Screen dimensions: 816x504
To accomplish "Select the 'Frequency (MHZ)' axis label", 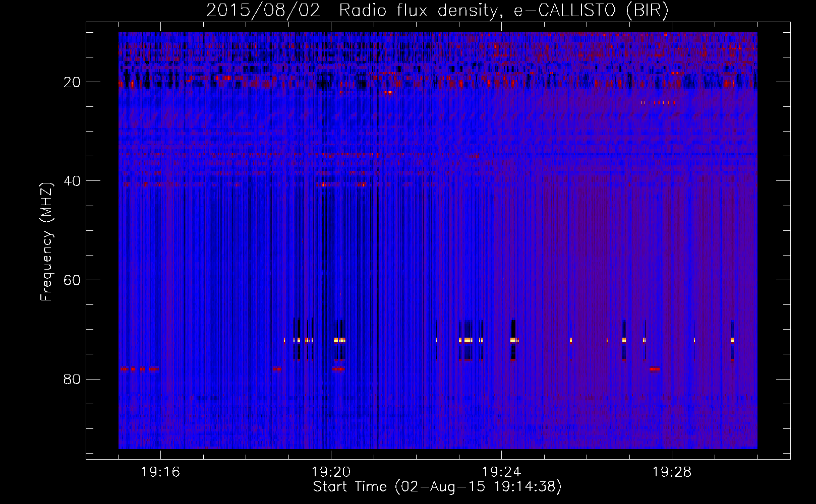I will [x=46, y=242].
